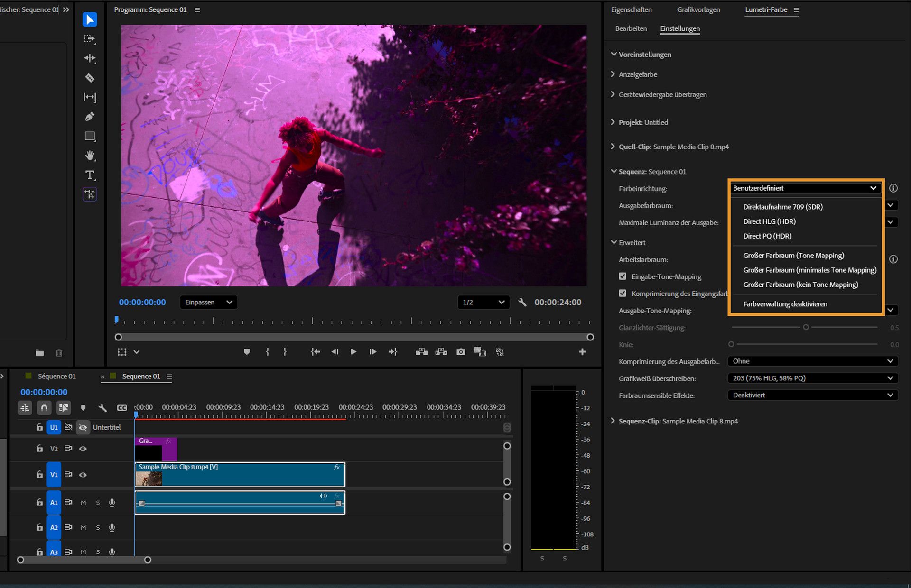
Task: Open the Einpassen zoom dropdown
Action: pos(208,302)
